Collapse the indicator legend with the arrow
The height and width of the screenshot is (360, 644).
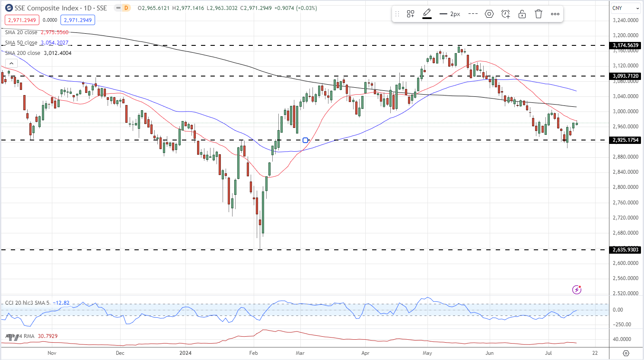11,64
